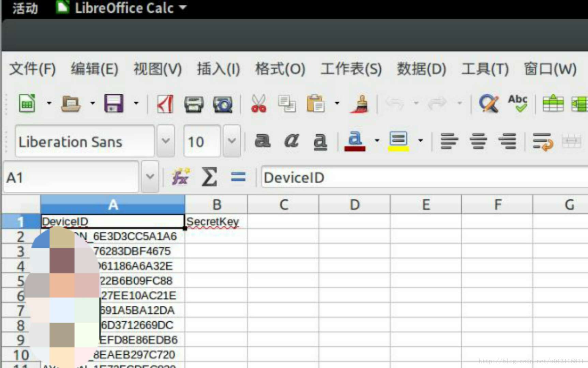Select column D header

click(x=355, y=204)
